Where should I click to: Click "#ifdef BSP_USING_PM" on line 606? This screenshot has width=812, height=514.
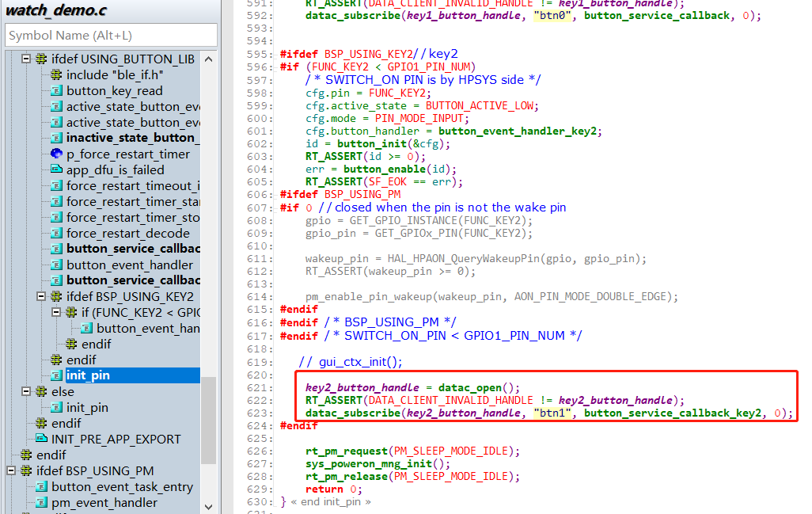(340, 194)
